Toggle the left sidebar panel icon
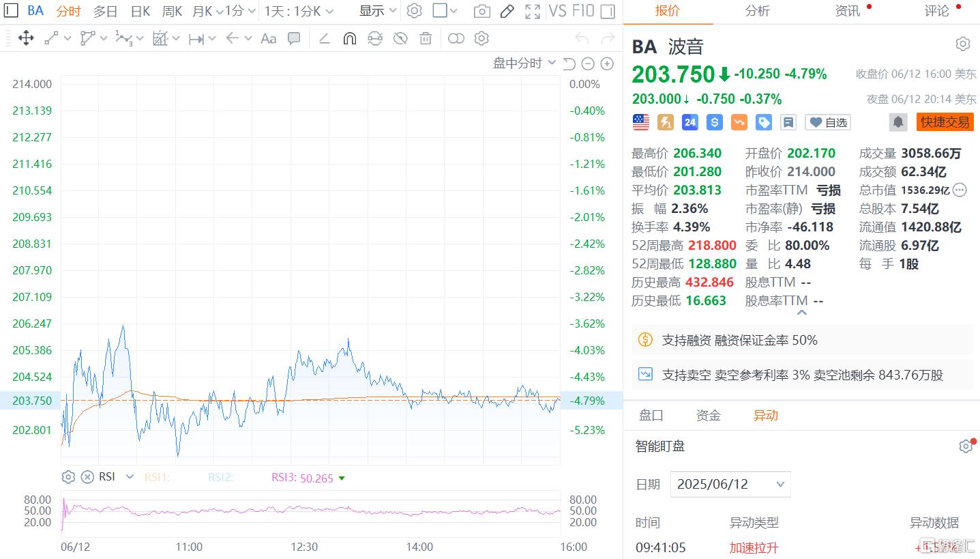 click(x=11, y=10)
